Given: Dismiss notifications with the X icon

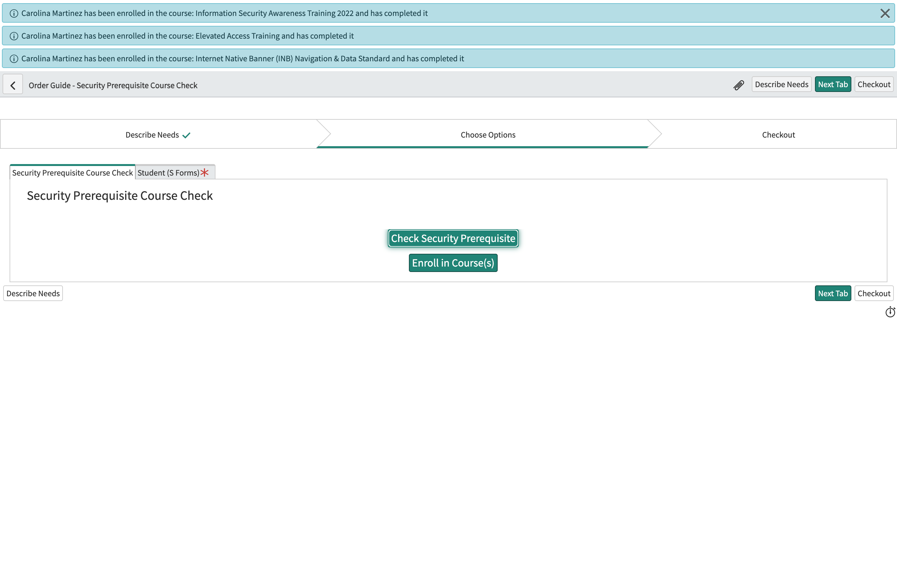Looking at the screenshot, I should (885, 14).
